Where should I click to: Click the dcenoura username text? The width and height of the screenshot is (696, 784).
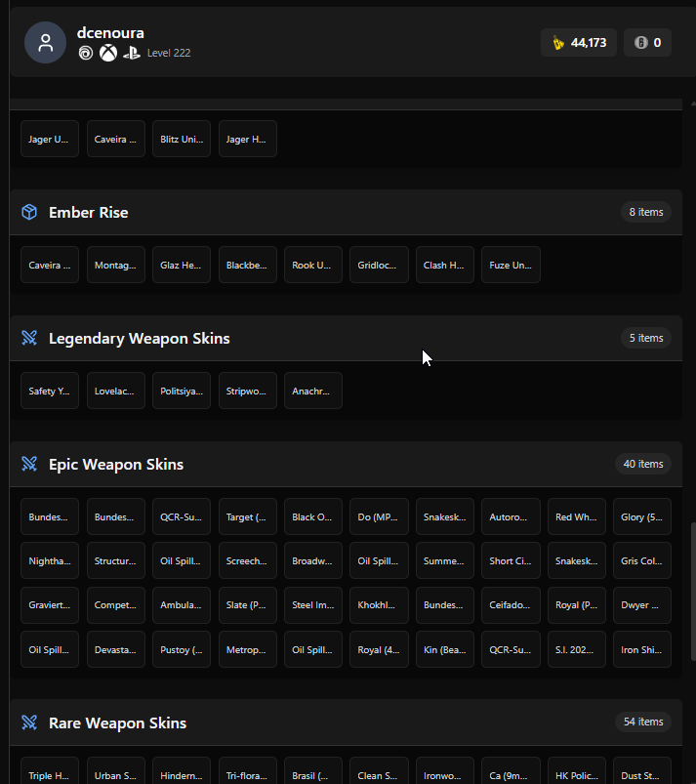click(110, 33)
